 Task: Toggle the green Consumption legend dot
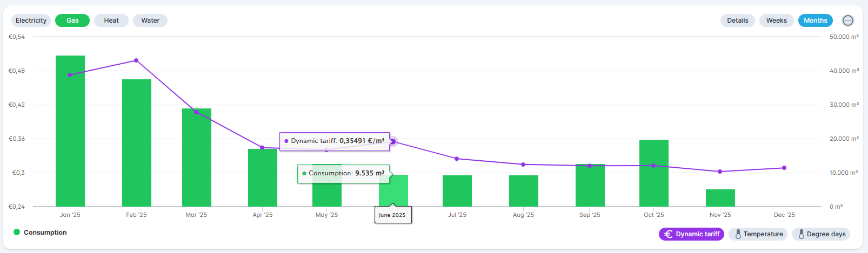(17, 233)
